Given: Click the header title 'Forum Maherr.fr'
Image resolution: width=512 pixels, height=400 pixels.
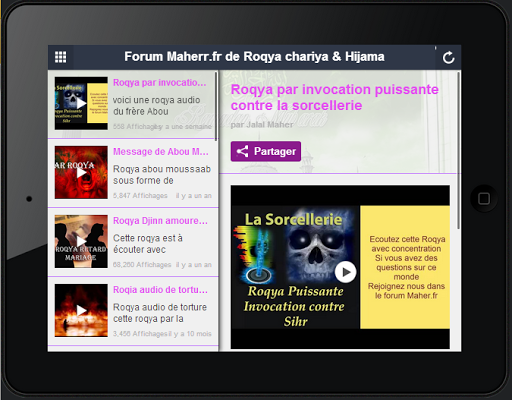Looking at the screenshot, I should point(173,57).
